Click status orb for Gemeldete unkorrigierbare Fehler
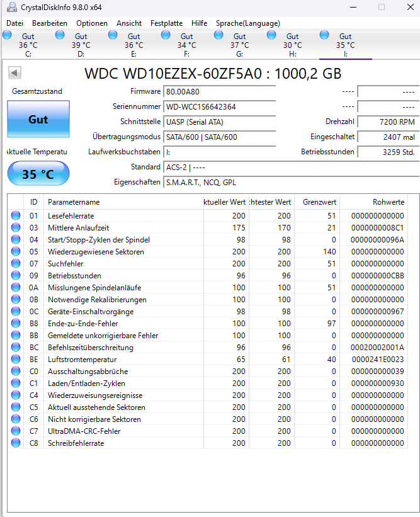 coord(16,335)
